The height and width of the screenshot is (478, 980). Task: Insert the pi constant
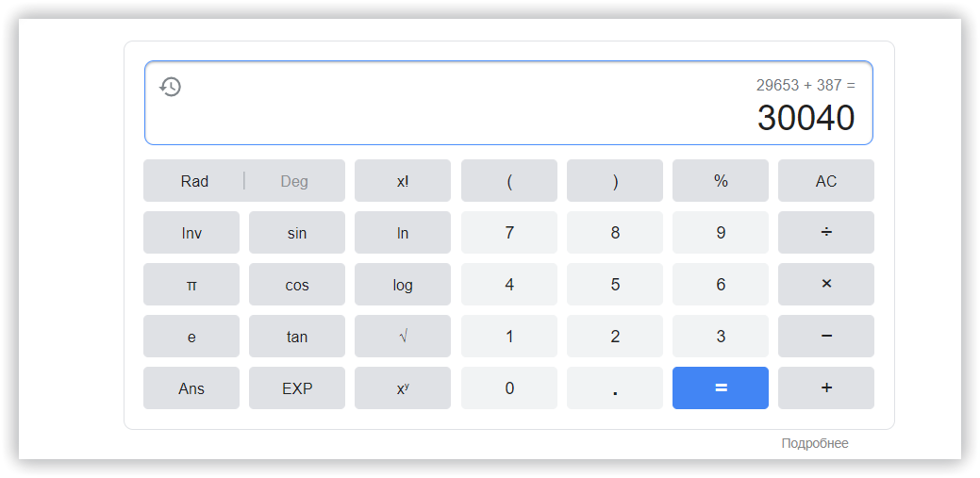pos(191,285)
